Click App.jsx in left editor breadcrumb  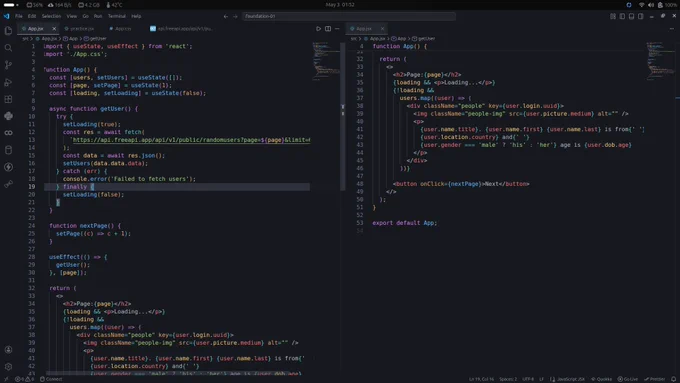[46, 39]
